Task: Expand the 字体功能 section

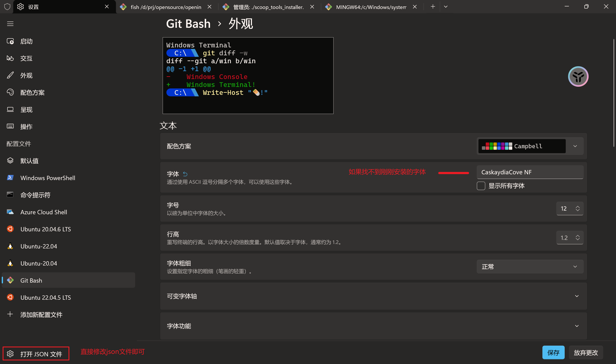Action: point(373,326)
